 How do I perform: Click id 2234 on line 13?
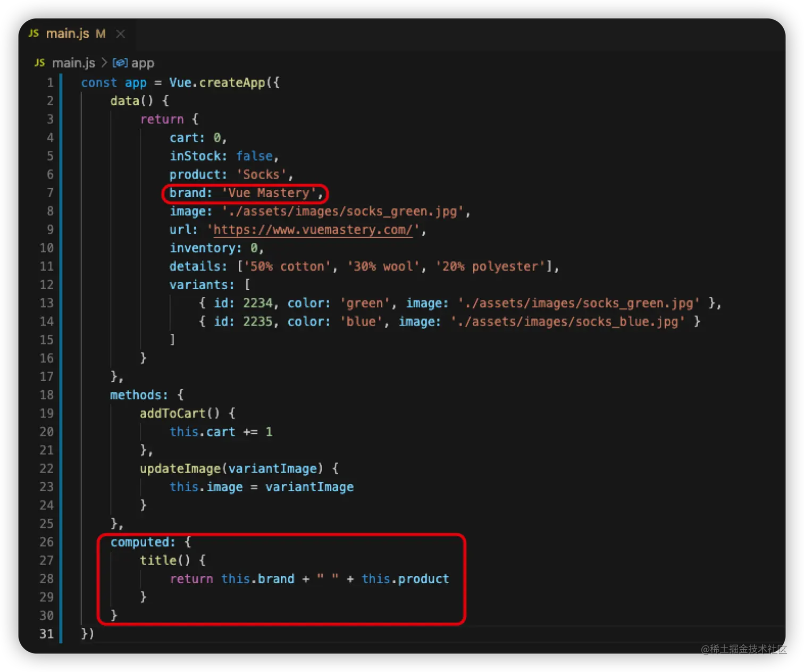click(258, 303)
